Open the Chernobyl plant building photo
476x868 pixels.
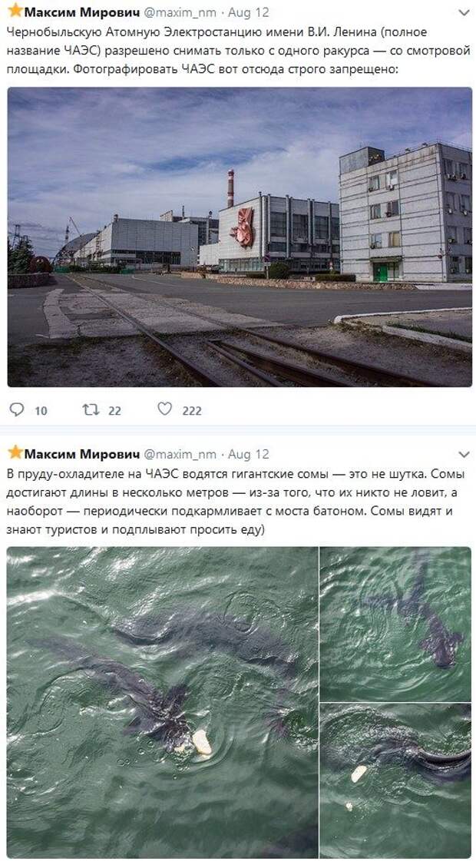240,237
